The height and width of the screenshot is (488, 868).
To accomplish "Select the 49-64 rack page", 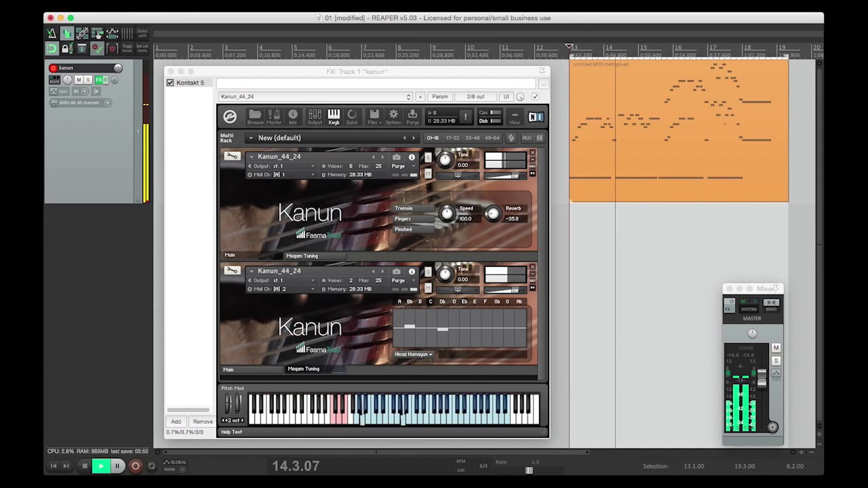I will point(492,138).
